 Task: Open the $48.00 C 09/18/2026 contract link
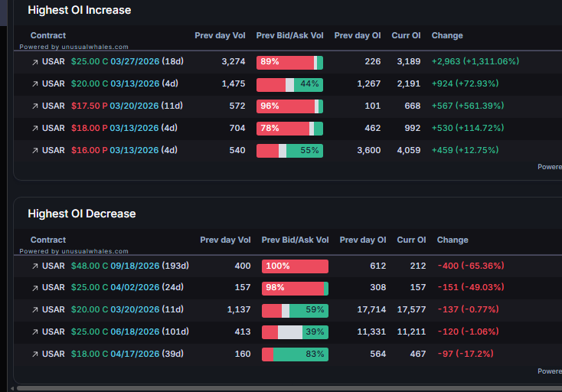tap(129, 266)
